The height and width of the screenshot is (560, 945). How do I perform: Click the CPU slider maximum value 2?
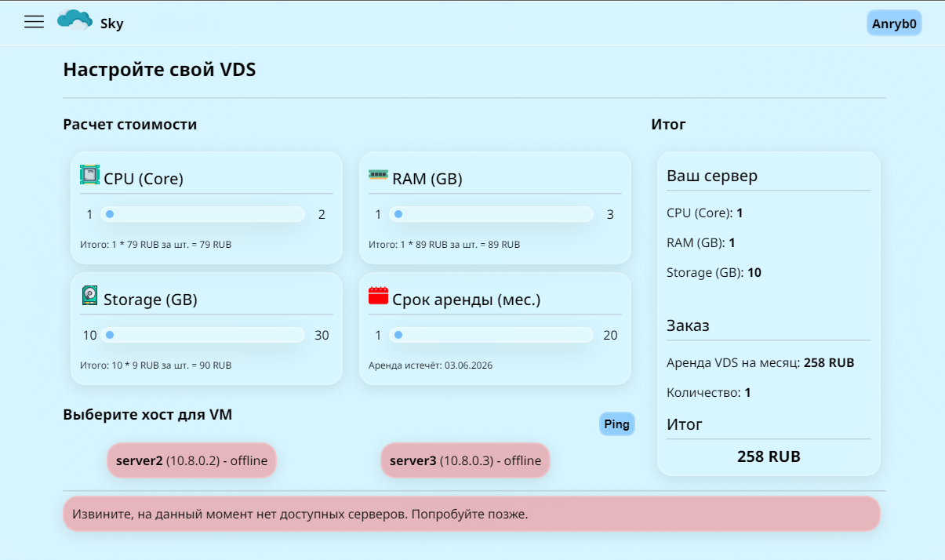pos(322,215)
